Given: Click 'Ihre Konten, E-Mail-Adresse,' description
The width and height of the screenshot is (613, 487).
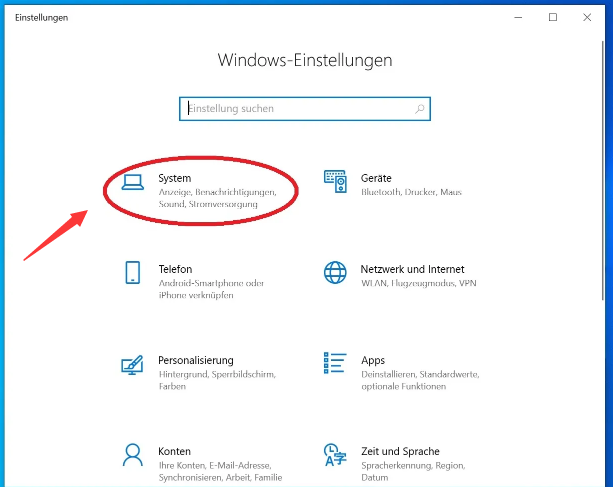Looking at the screenshot, I should (215, 466).
